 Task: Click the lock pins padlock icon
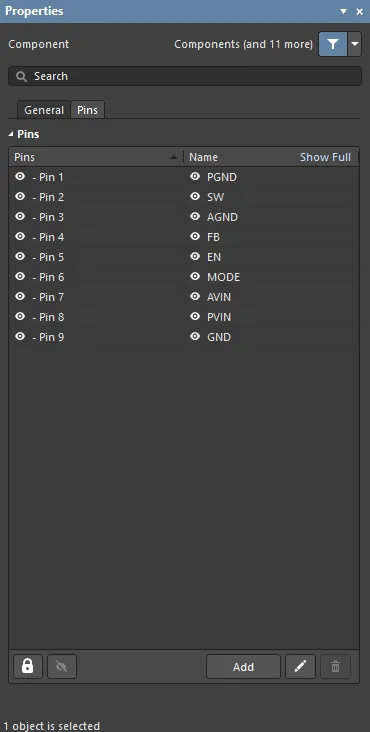pyautogui.click(x=28, y=667)
